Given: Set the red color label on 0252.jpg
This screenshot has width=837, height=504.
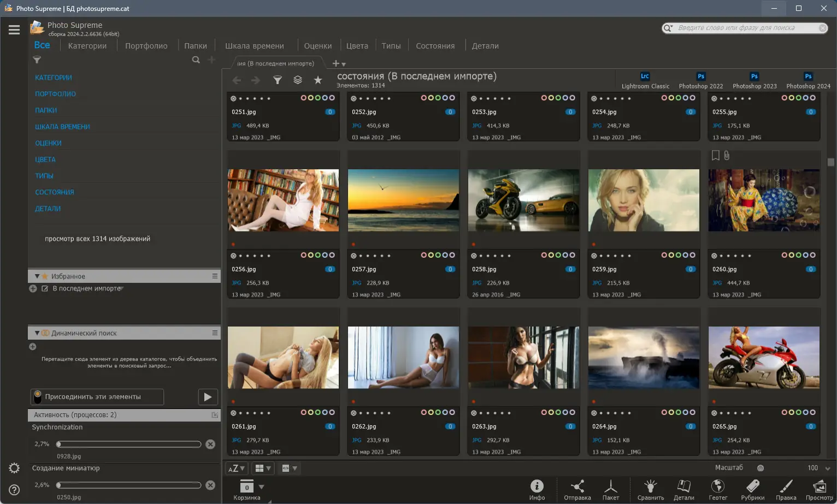Looking at the screenshot, I should coord(424,98).
